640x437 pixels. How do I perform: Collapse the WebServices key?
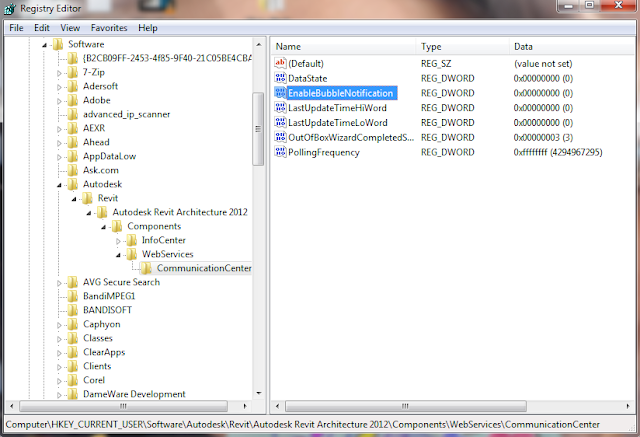118,255
